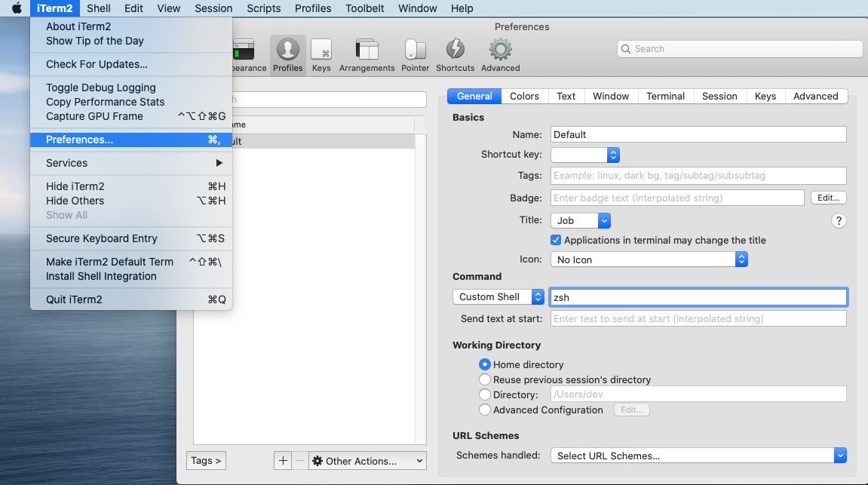868x485 pixels.
Task: Open the Shortcut key dropdown
Action: pos(585,155)
